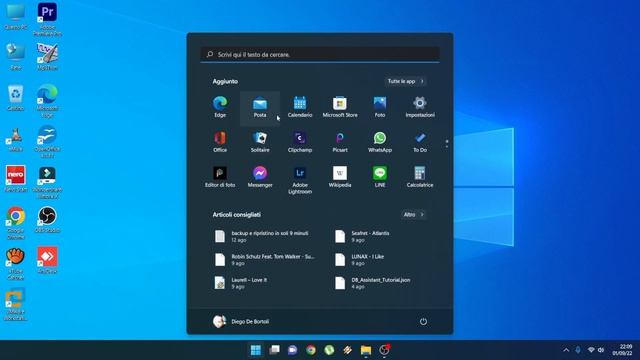
Task: Select the Questo PC desktop icon
Action: (x=16, y=17)
